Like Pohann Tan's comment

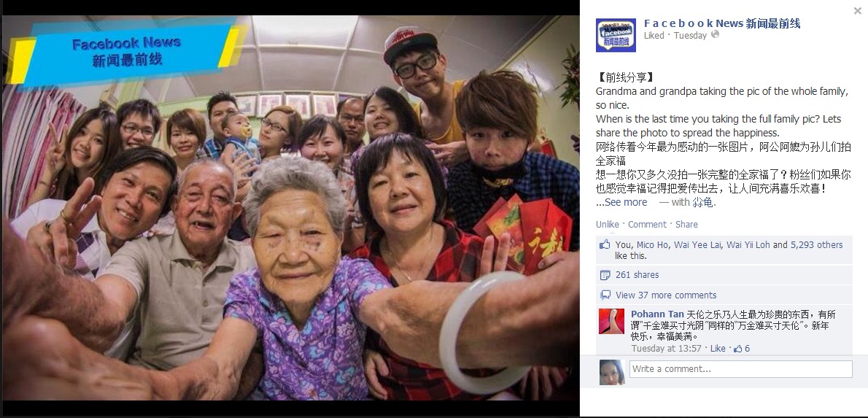click(x=718, y=348)
